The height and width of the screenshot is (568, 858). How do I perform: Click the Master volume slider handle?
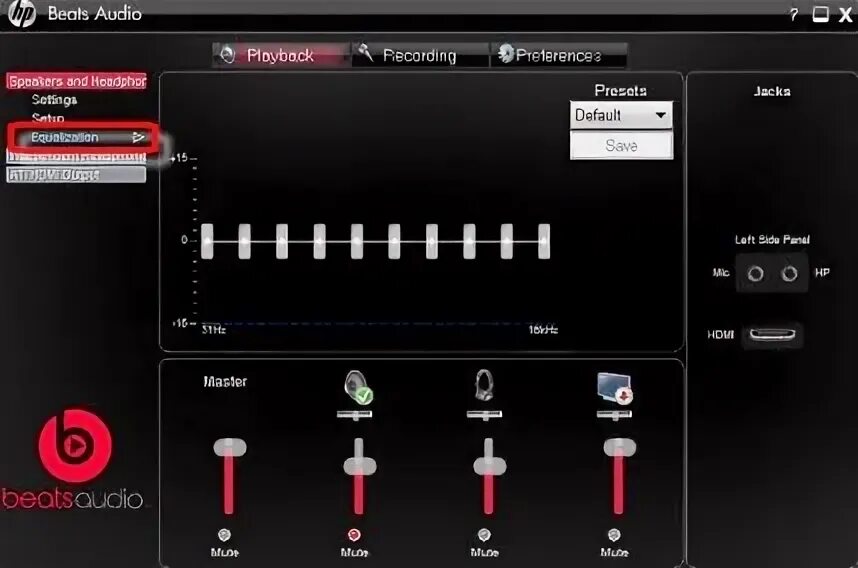click(x=229, y=447)
